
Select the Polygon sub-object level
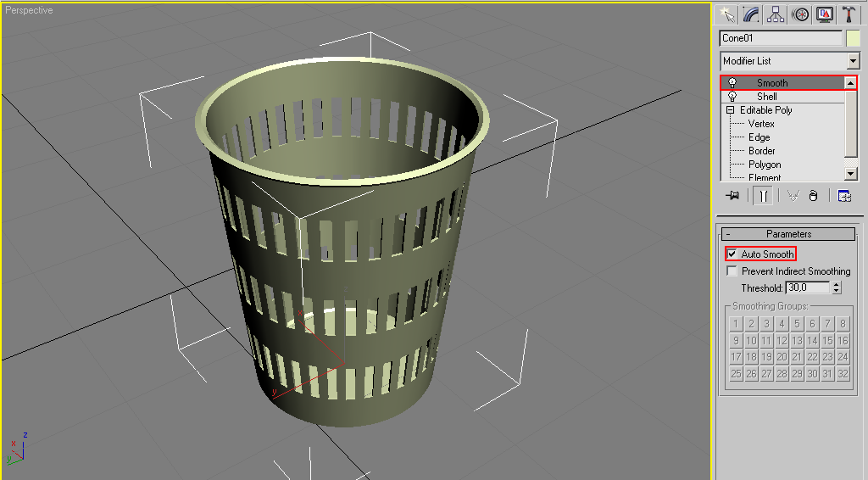765,165
